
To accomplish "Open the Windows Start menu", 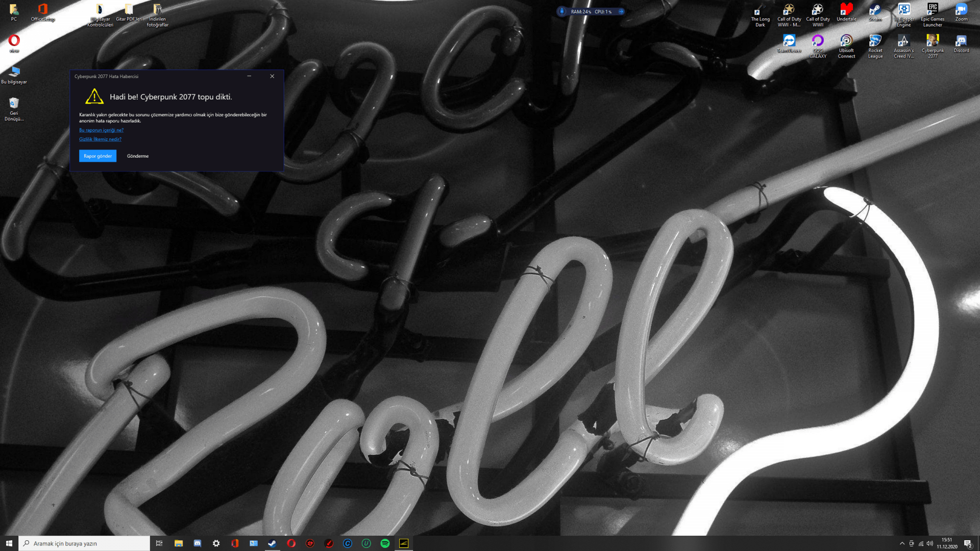I will click(9, 543).
